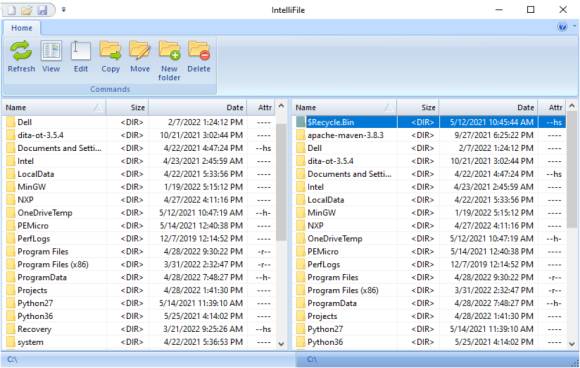Select system folder in left pane
580x368 pixels.
click(140, 342)
